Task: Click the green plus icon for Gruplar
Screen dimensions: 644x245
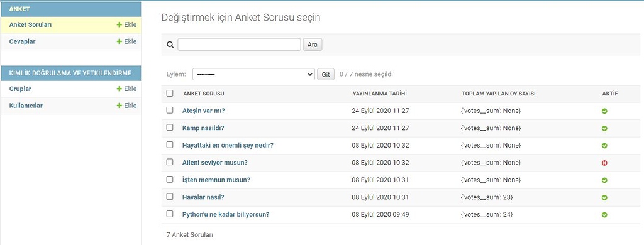Action: click(x=119, y=89)
